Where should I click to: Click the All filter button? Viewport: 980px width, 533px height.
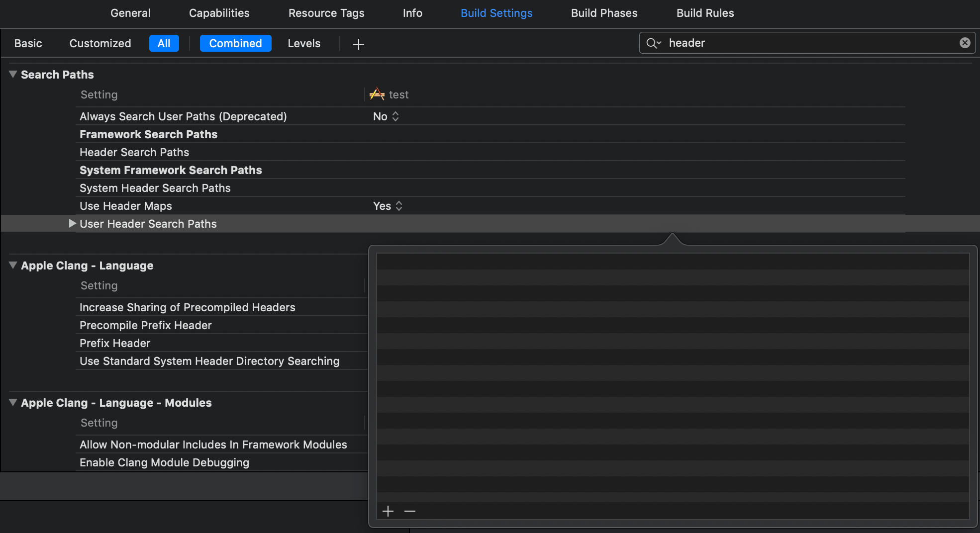[164, 43]
